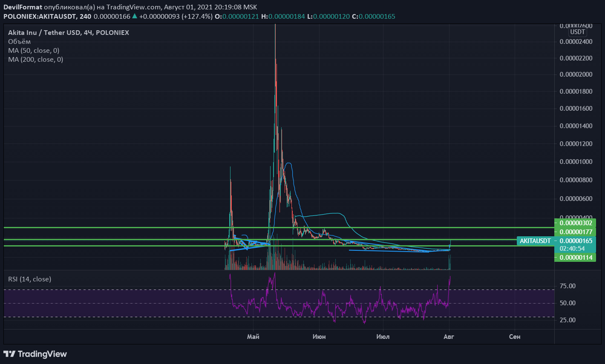The image size is (605, 364).
Task: Open the DevilFormat author profile link
Action: (x=23, y=7)
